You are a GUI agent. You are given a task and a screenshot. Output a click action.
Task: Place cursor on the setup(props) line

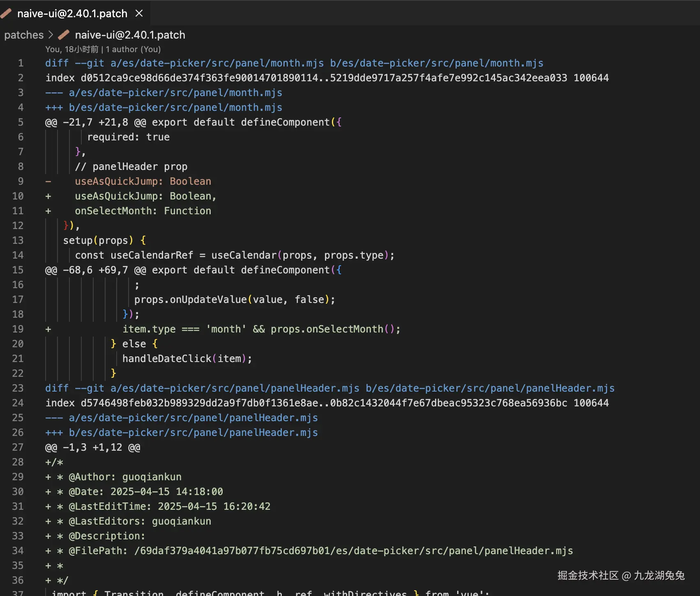(104, 240)
